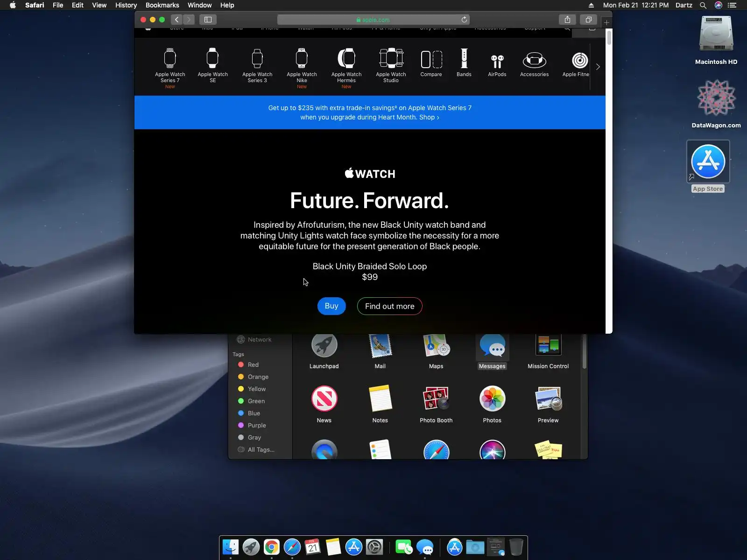Screen dimensions: 747x560
Task: Open the Help menu
Action: coord(227,5)
